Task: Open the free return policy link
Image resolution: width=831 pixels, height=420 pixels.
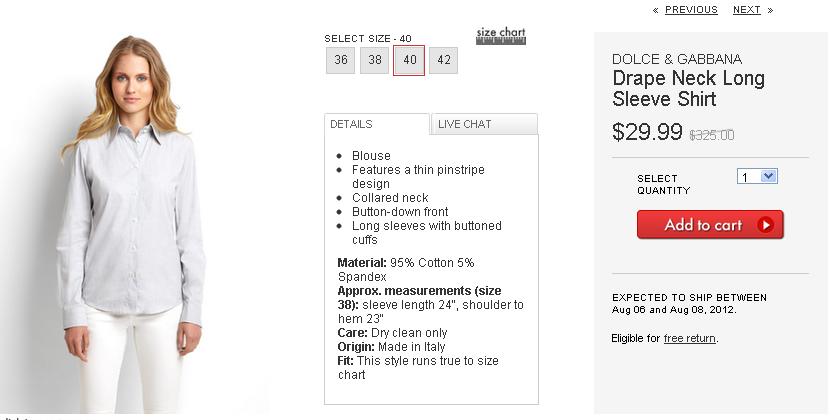Action: pyautogui.click(x=690, y=339)
